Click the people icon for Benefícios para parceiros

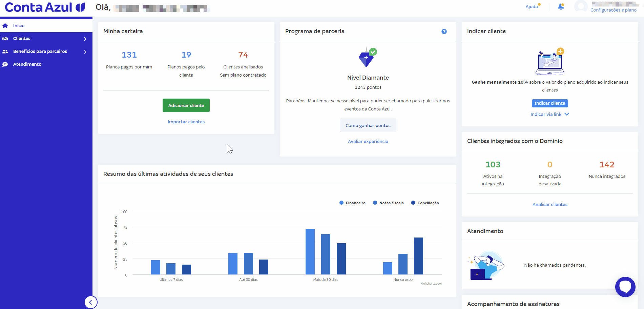(x=5, y=52)
